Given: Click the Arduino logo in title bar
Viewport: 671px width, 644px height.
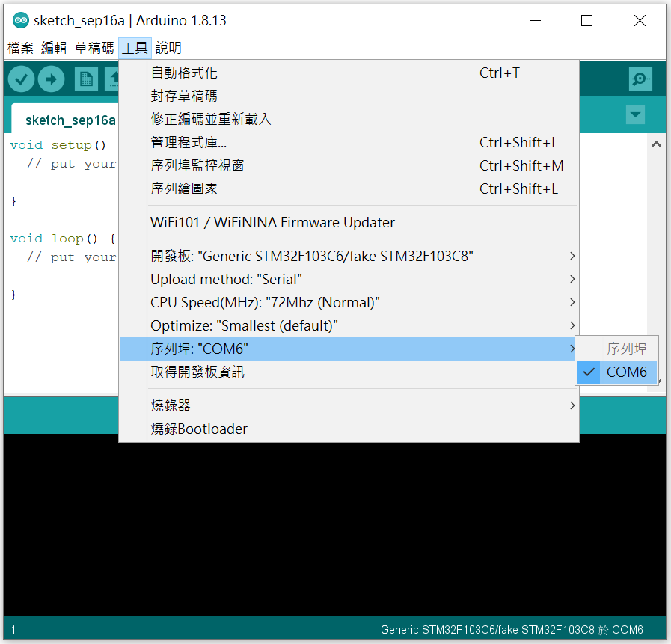Looking at the screenshot, I should (20, 20).
